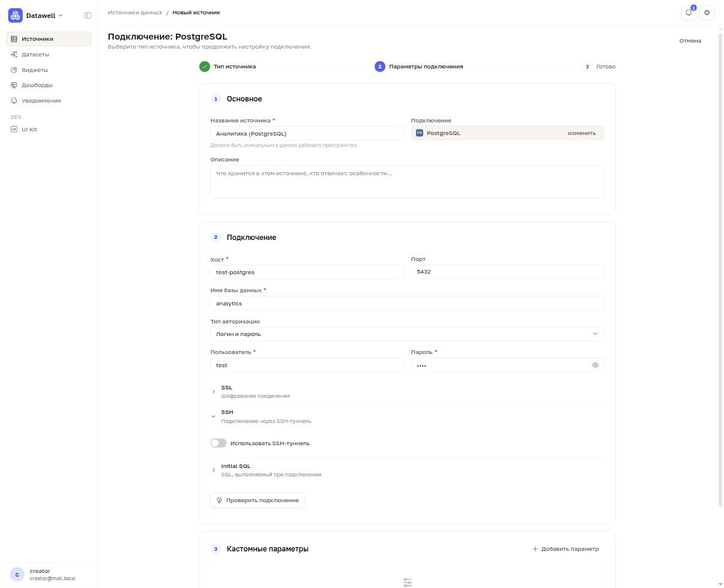Click Параметры подключения step label
The image size is (724, 588).
pos(426,67)
